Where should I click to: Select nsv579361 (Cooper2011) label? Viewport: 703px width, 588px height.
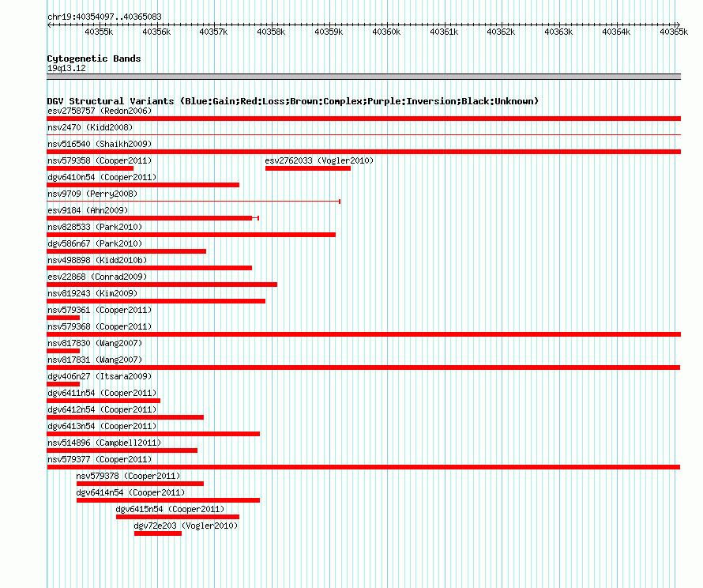(x=100, y=310)
